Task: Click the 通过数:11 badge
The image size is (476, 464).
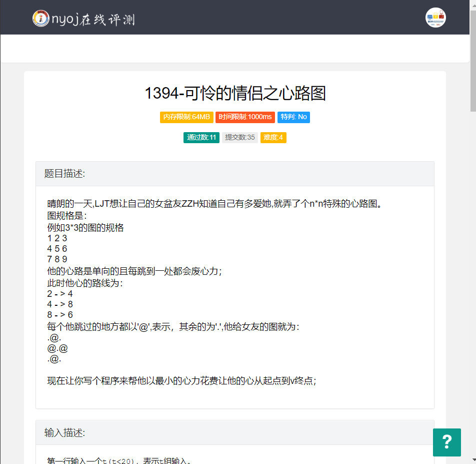Action: pos(201,137)
